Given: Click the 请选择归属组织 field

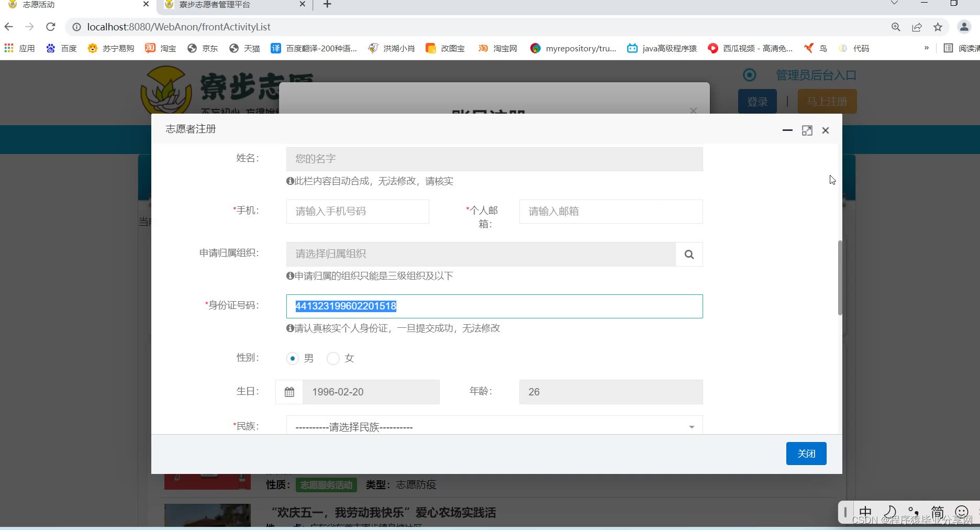Looking at the screenshot, I should [481, 254].
